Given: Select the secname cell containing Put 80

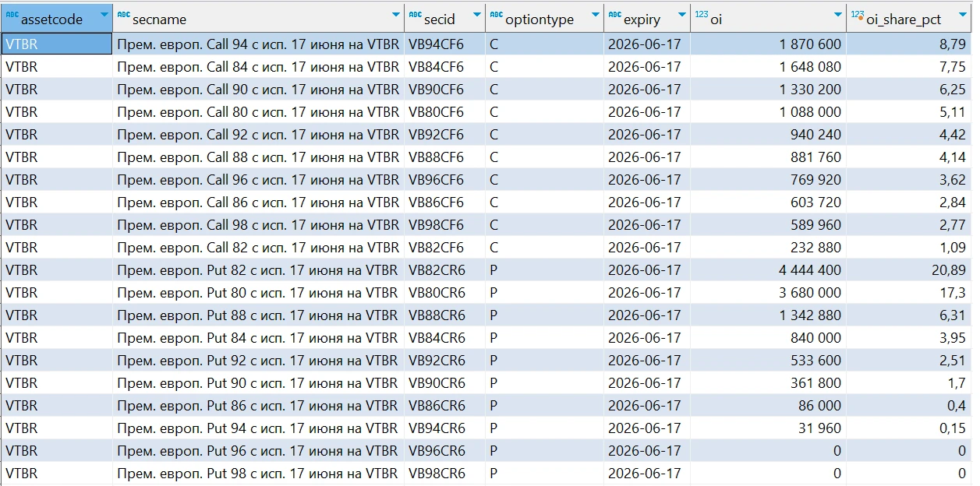Looking at the screenshot, I should click(x=258, y=293).
